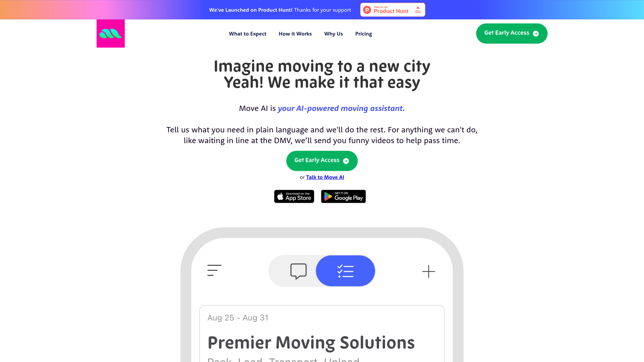
Task: Click the Move AI logo icon
Action: pyautogui.click(x=111, y=34)
